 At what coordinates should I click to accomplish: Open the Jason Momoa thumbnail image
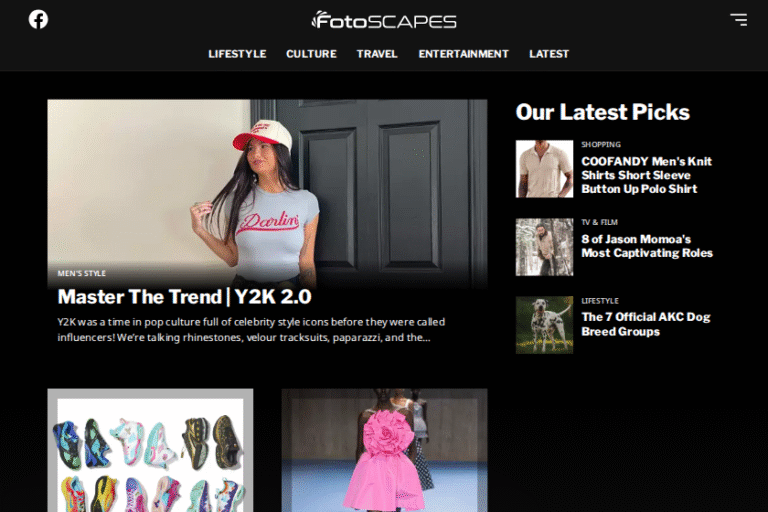click(x=544, y=247)
